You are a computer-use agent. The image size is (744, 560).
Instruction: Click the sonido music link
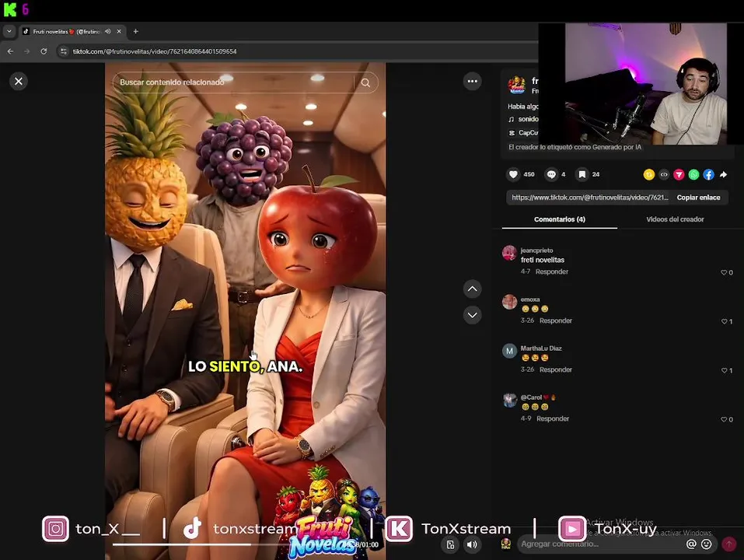tap(528, 119)
